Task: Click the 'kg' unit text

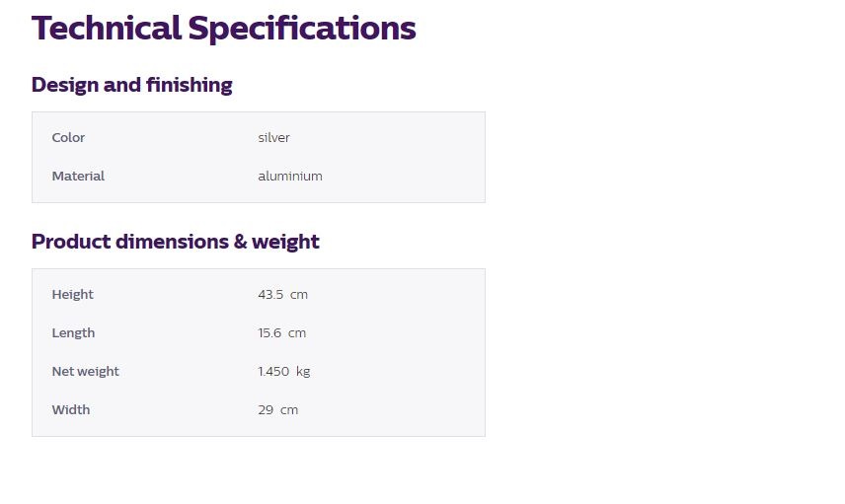Action: (x=303, y=372)
